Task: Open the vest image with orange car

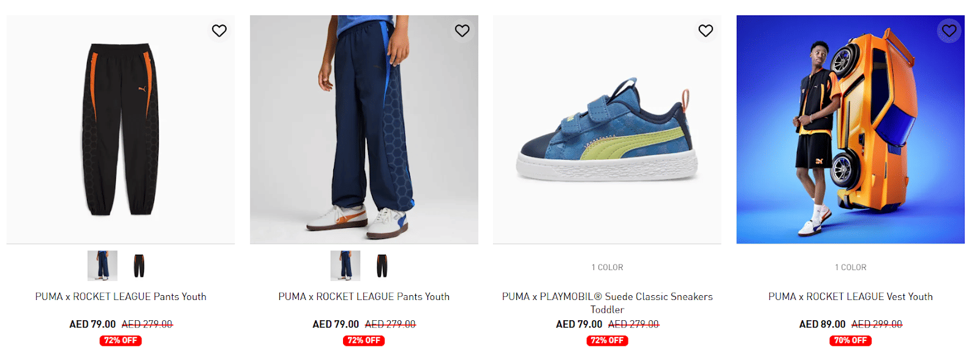Action: tap(850, 130)
